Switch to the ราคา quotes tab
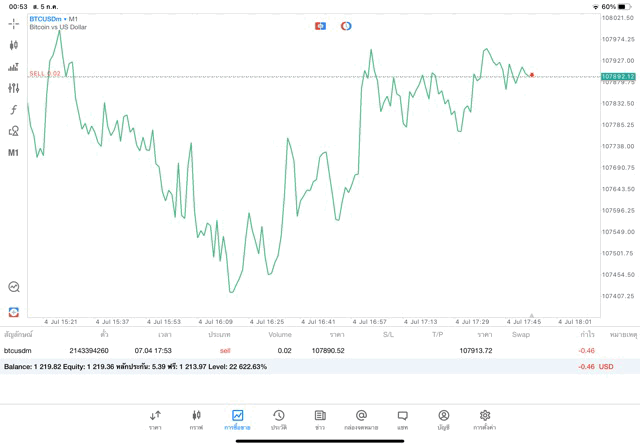Image resolution: width=640 pixels, height=447 pixels. (155, 419)
